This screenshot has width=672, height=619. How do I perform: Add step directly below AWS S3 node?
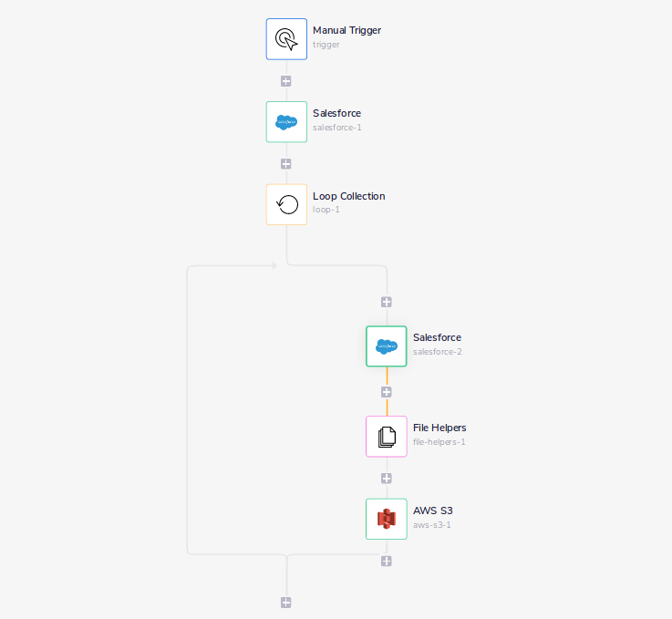(387, 561)
